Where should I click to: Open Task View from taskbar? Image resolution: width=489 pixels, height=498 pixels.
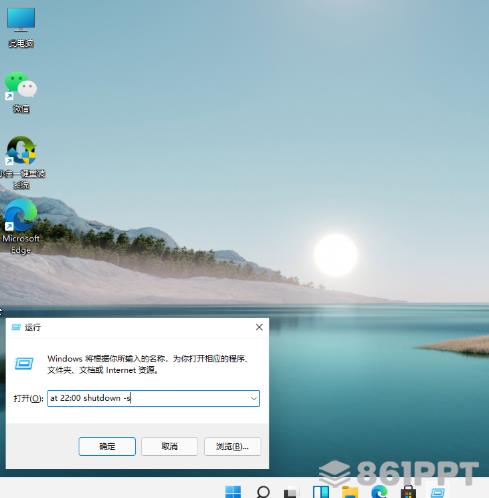(290, 492)
